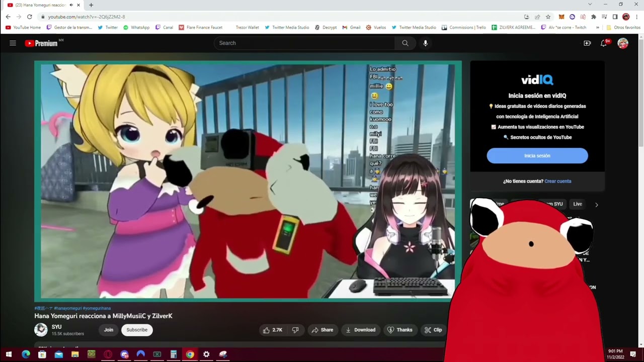The height and width of the screenshot is (362, 644).
Task: Go back to previous page in Chrome
Action: (8, 17)
